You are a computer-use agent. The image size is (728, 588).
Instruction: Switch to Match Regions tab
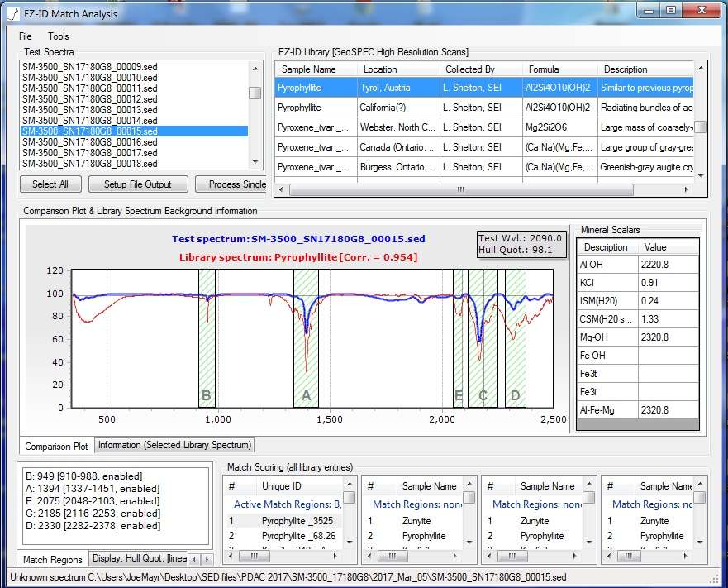click(x=52, y=560)
